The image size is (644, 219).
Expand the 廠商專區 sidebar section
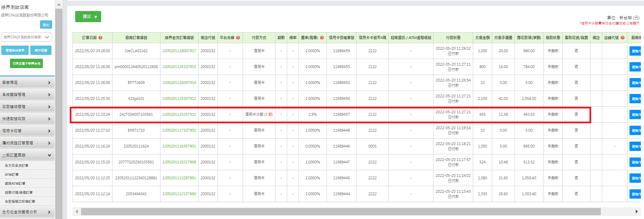pyautogui.click(x=27, y=83)
